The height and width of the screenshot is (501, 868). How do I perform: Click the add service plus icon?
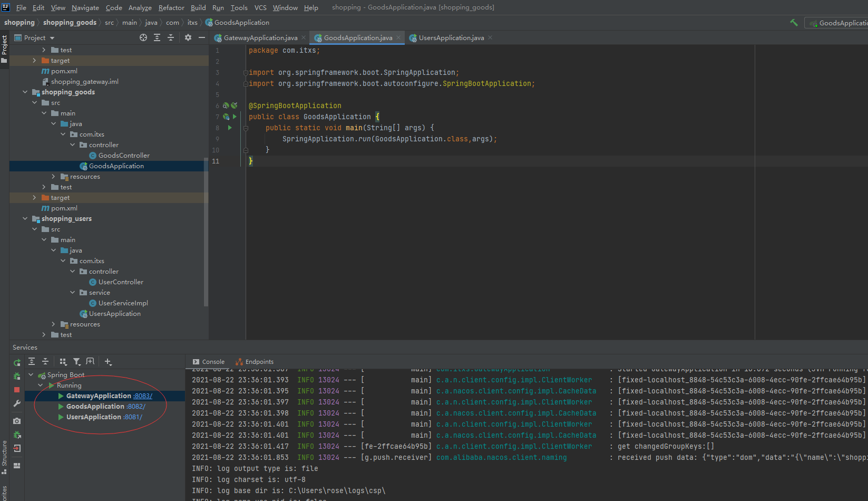[108, 361]
